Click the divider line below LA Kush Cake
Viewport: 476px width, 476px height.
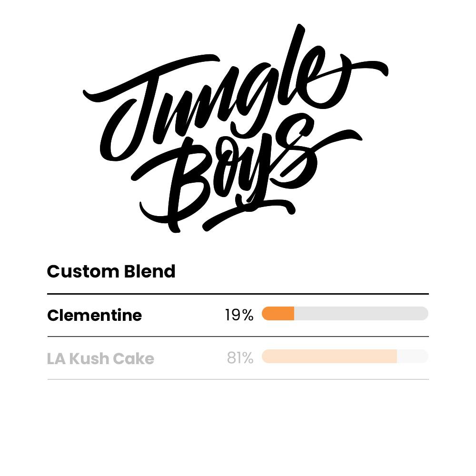pos(238,379)
